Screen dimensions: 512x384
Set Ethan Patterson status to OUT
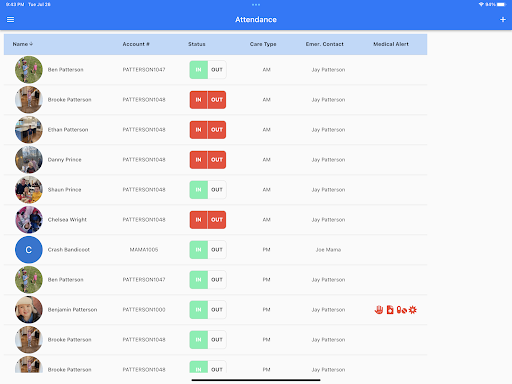coord(217,130)
